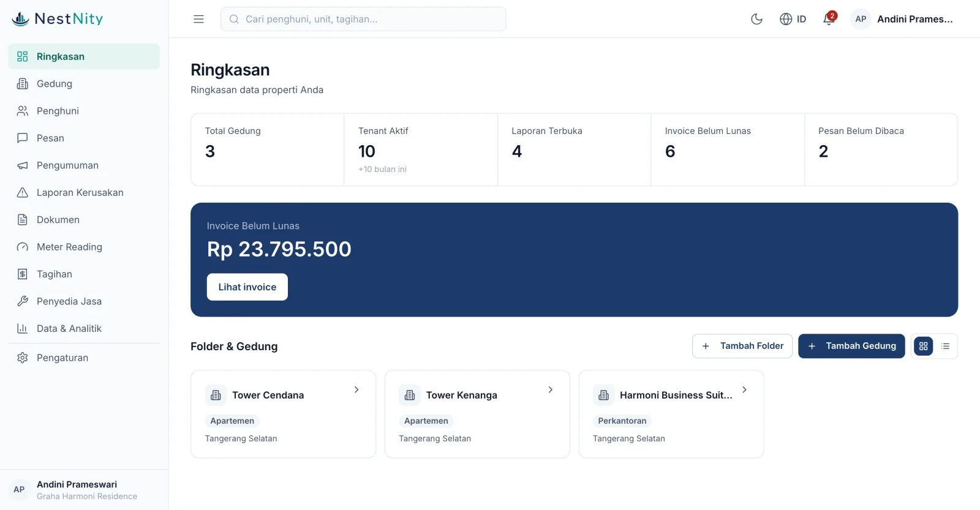Navigate to Pengumuman

[84, 165]
